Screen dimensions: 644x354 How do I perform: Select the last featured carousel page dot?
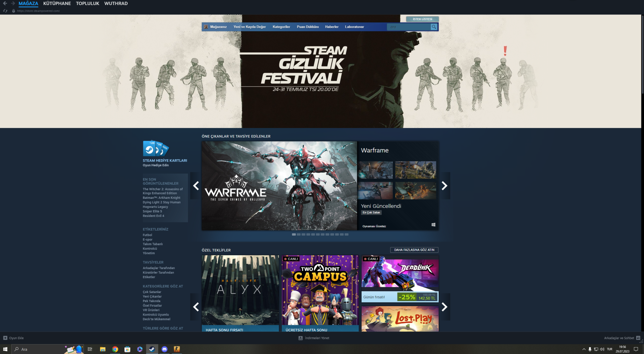346,234
